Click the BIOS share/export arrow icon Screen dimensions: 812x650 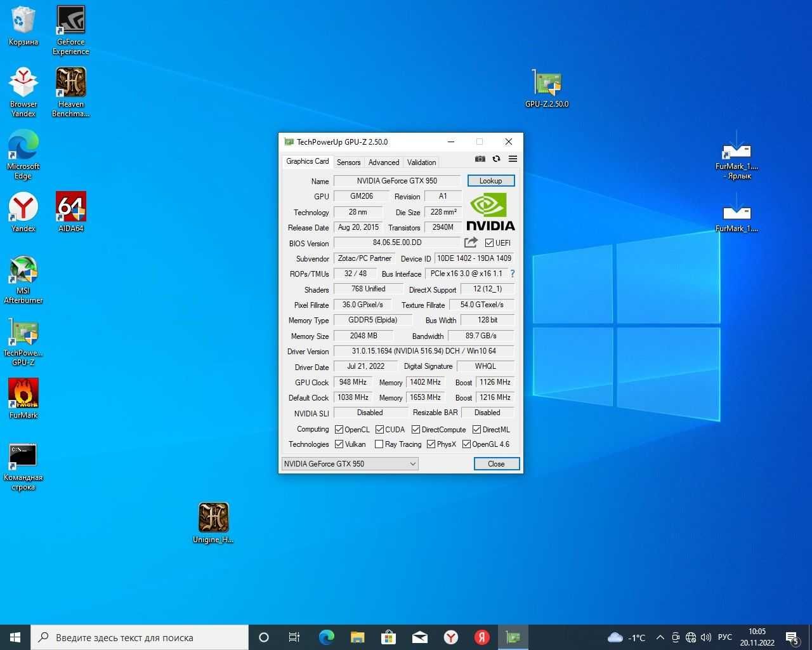point(471,242)
